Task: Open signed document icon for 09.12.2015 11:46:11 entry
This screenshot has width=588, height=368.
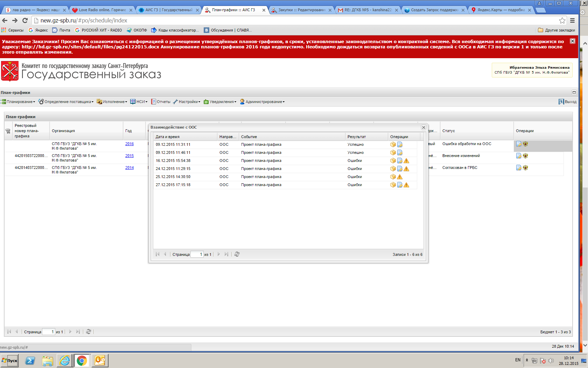Action: [400, 152]
